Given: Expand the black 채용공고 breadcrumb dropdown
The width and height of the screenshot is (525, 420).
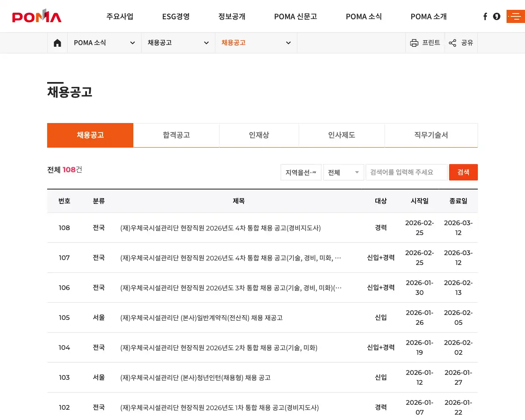Looking at the screenshot, I should (x=178, y=43).
